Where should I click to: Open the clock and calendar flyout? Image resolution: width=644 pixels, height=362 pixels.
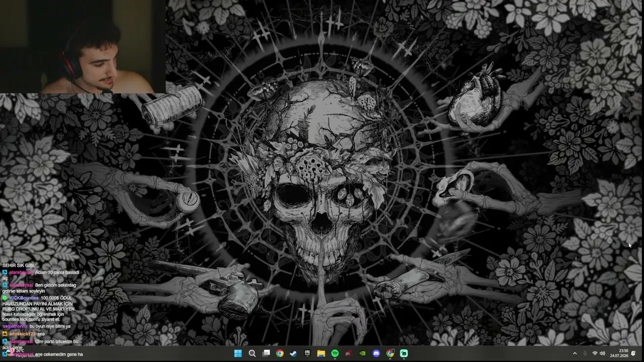(x=619, y=353)
